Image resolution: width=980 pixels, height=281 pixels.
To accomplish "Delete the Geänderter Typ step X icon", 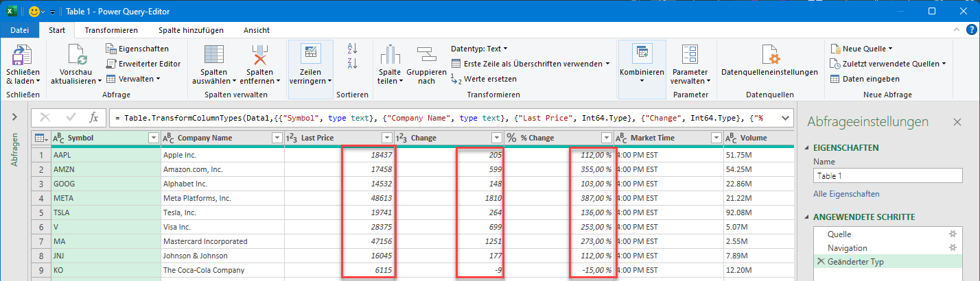I will click(x=820, y=261).
